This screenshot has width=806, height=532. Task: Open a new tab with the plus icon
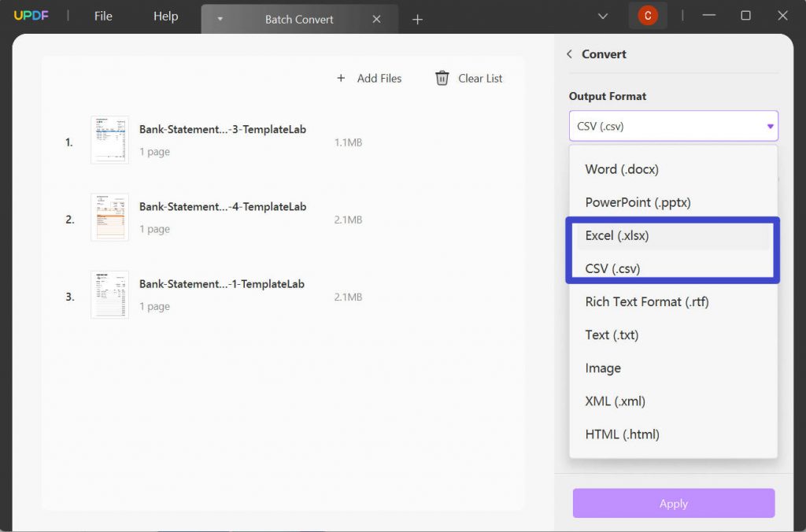[417, 19]
